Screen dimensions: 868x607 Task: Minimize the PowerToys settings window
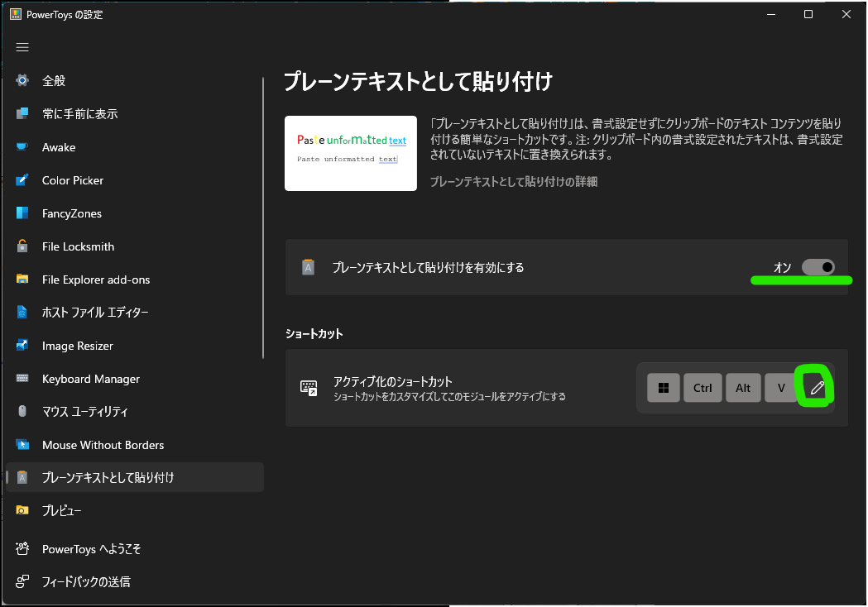(x=771, y=14)
